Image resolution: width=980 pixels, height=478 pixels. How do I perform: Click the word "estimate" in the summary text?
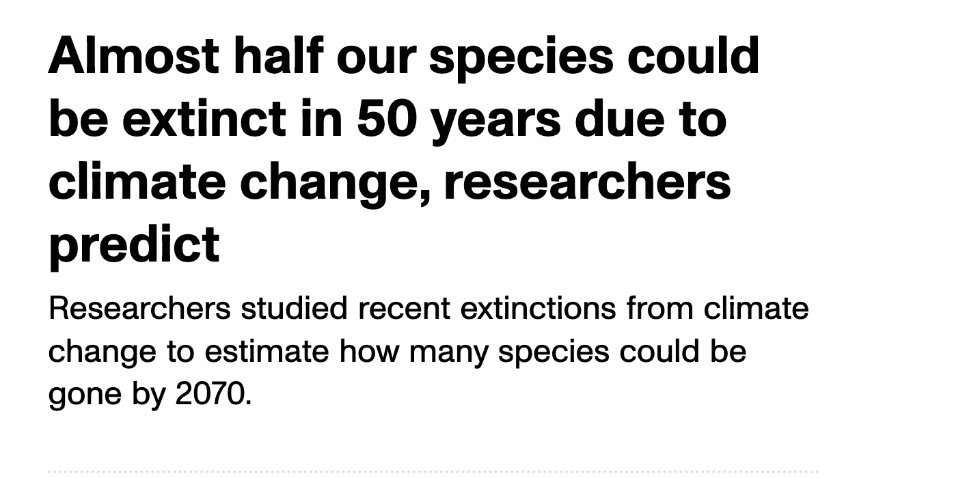[267, 352]
